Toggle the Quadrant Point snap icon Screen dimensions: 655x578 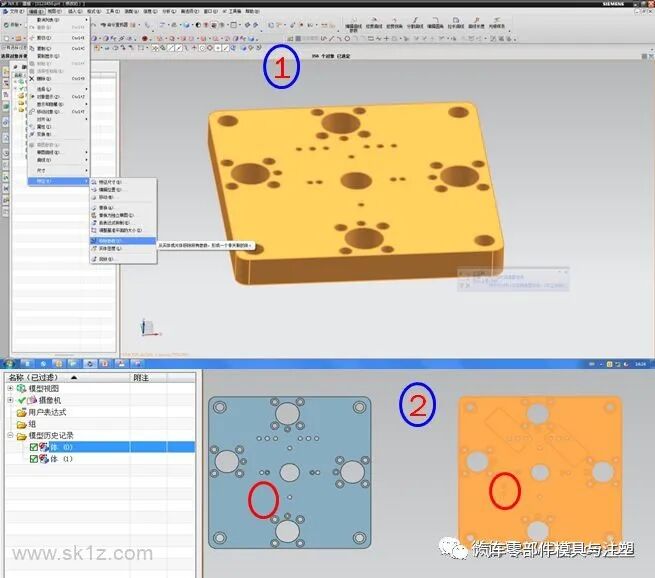(210, 48)
